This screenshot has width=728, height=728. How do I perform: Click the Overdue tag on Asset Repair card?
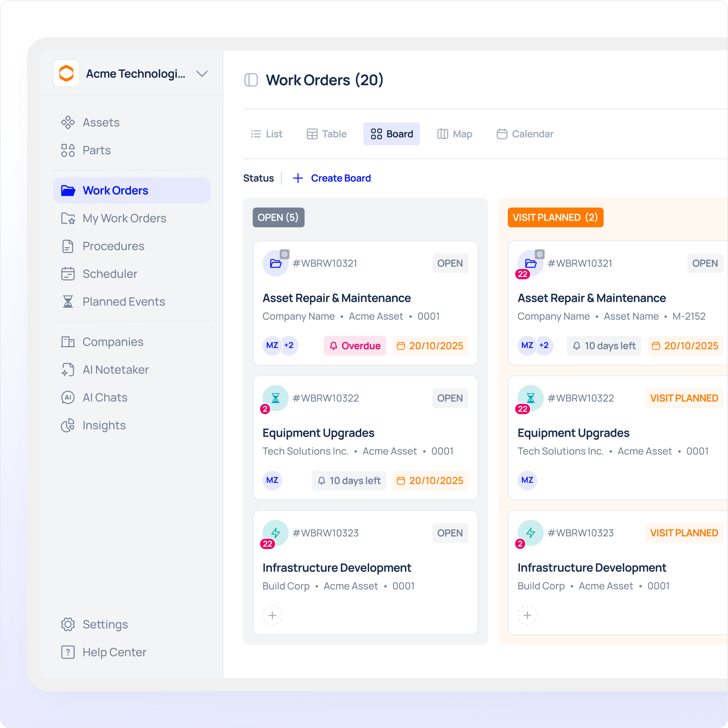355,346
